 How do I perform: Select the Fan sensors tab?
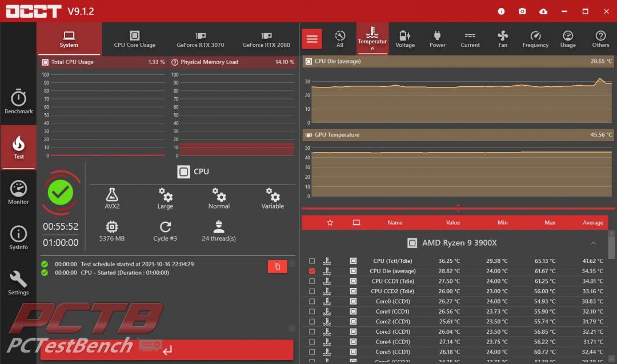(503, 38)
